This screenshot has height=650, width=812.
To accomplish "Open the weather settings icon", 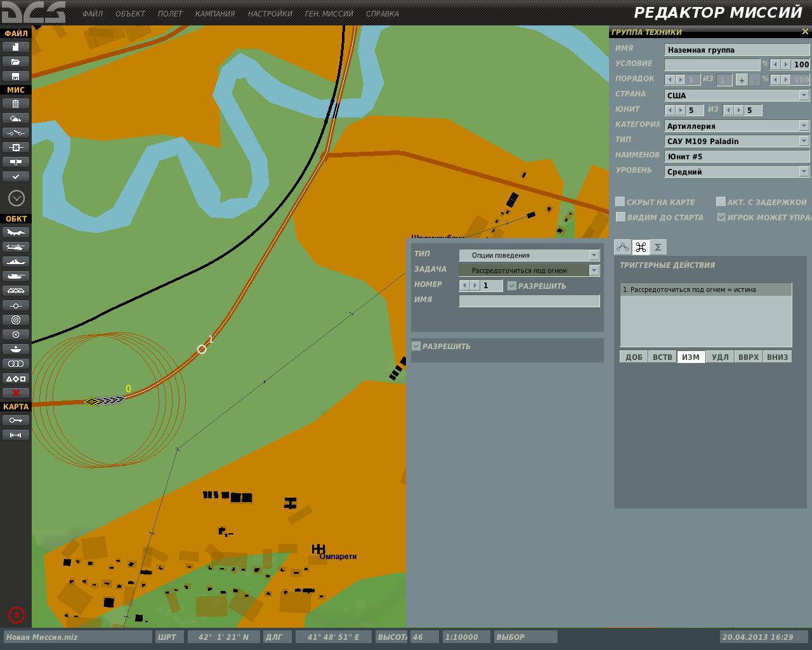I will pyautogui.click(x=16, y=118).
